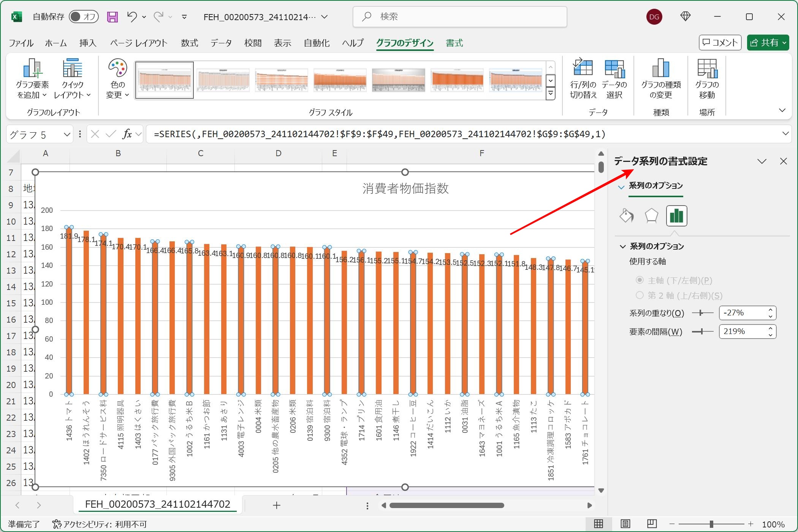Screen dimensions: 798x532
Task: Click the zoom slider handle
Action: coord(711,524)
